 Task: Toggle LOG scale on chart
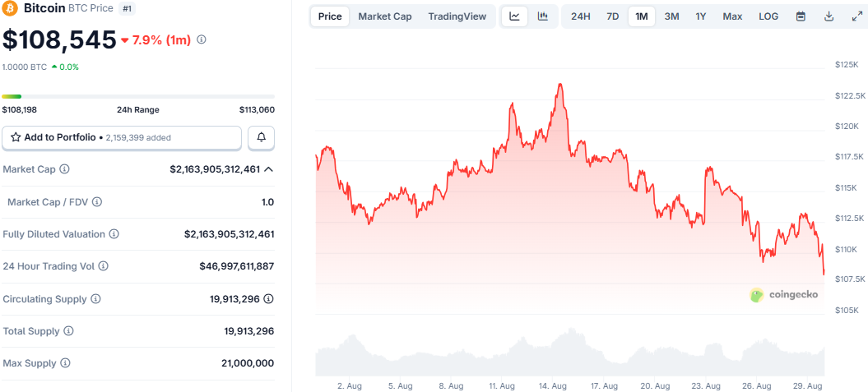pos(768,16)
